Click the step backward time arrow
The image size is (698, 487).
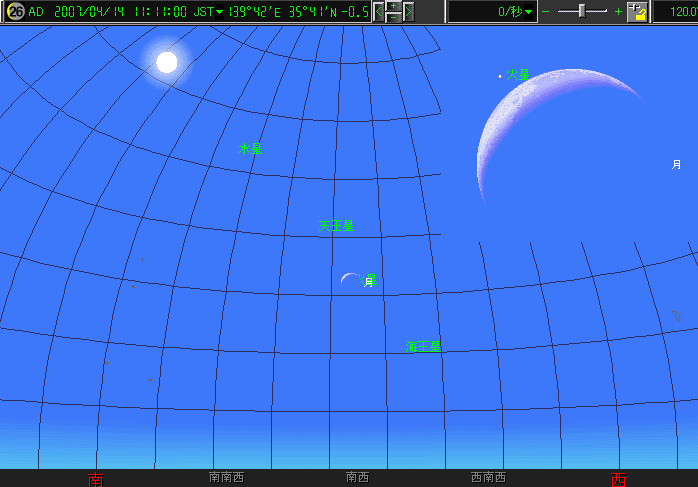379,12
